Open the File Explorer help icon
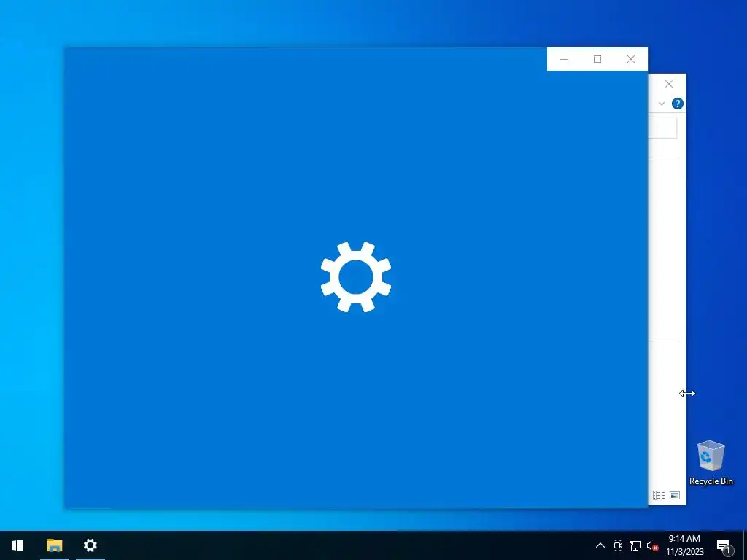Screen dimensions: 747x560 (x=678, y=104)
